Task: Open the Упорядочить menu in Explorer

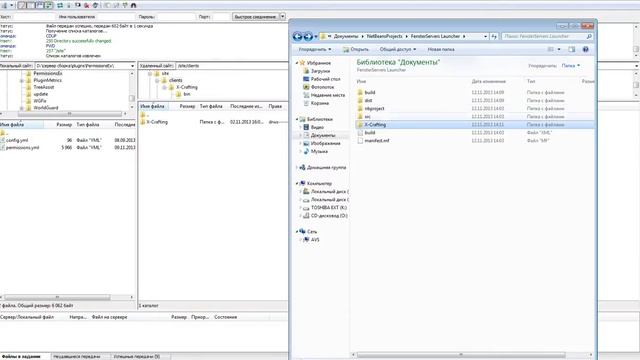Action: [x=314, y=49]
